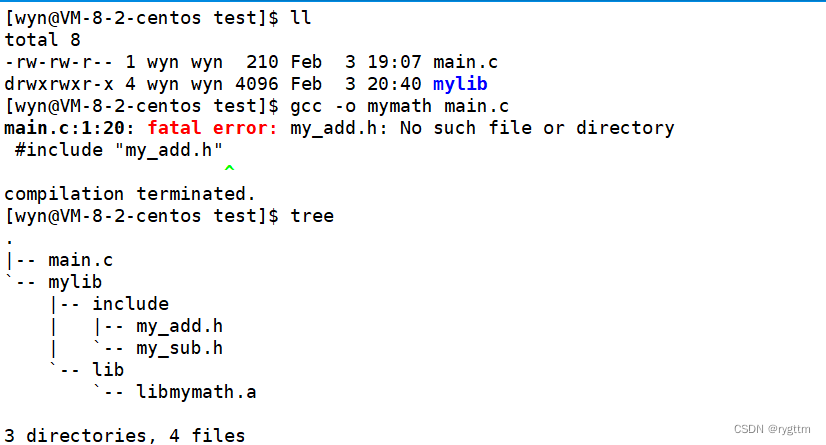Click the #include "my_add.h" line

coord(119,150)
